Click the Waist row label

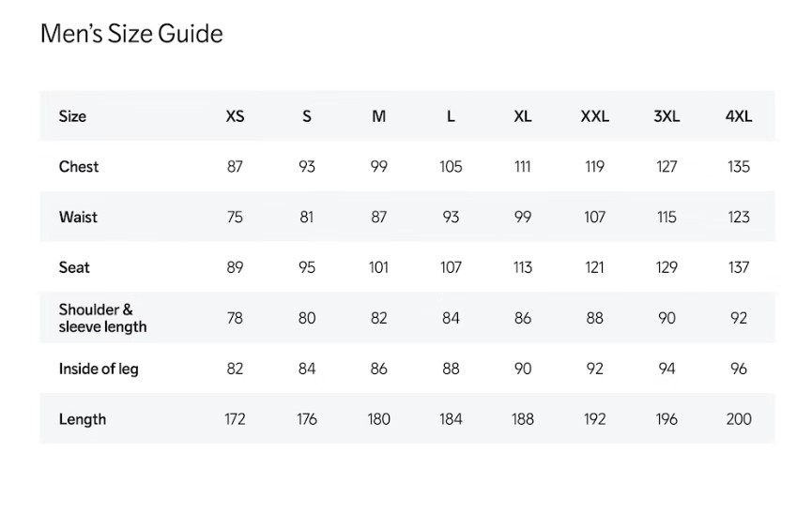click(78, 218)
